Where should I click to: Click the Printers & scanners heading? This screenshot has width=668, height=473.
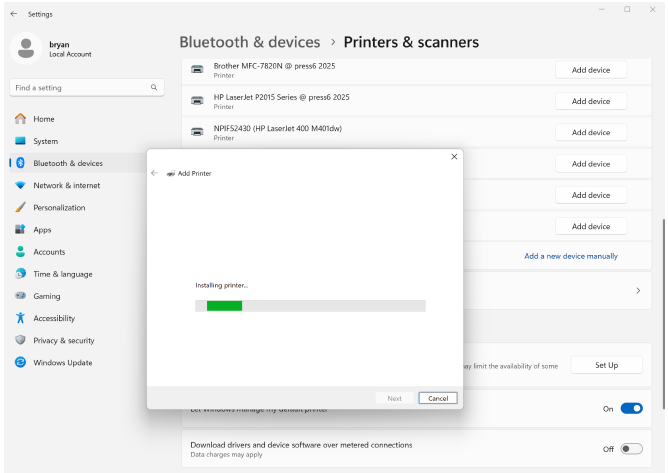[x=411, y=42]
